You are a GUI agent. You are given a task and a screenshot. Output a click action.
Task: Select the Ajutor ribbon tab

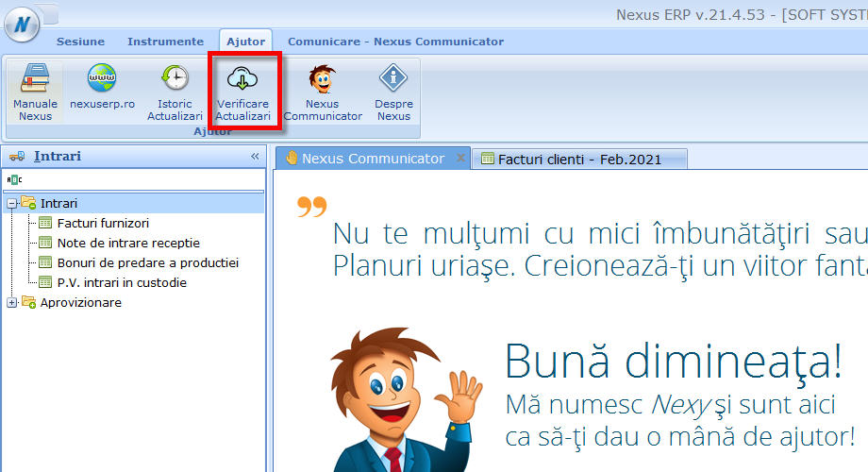point(246,42)
